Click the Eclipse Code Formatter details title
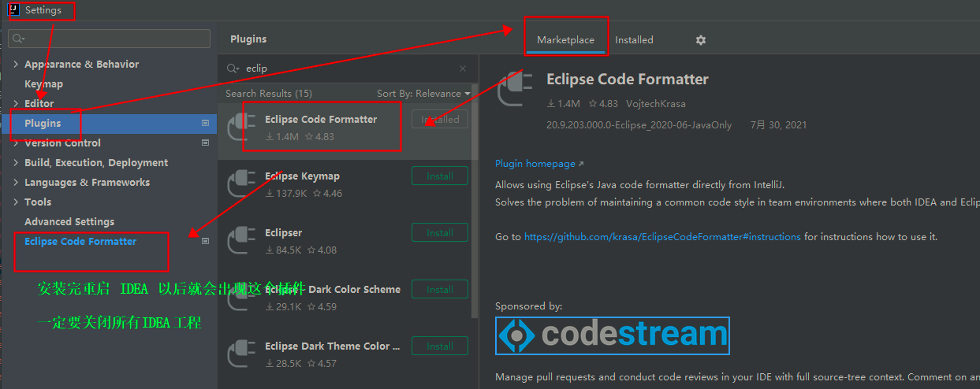Viewport: 980px width, 389px height. pyautogui.click(x=628, y=79)
